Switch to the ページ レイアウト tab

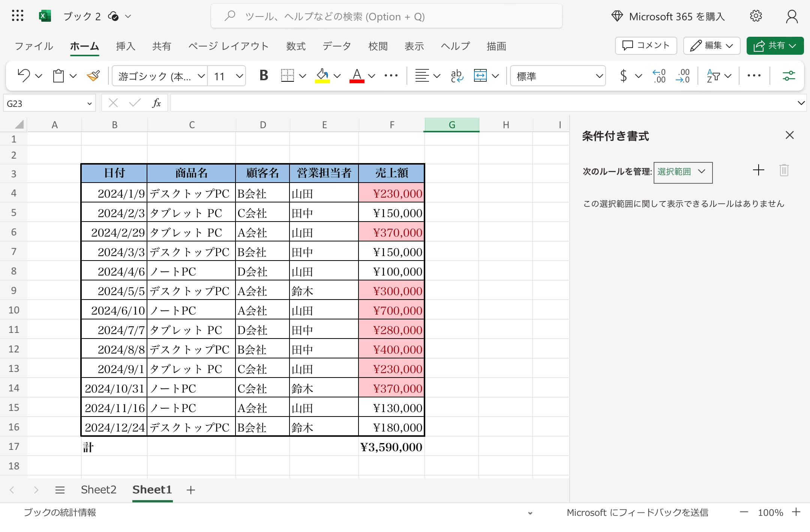tap(229, 46)
